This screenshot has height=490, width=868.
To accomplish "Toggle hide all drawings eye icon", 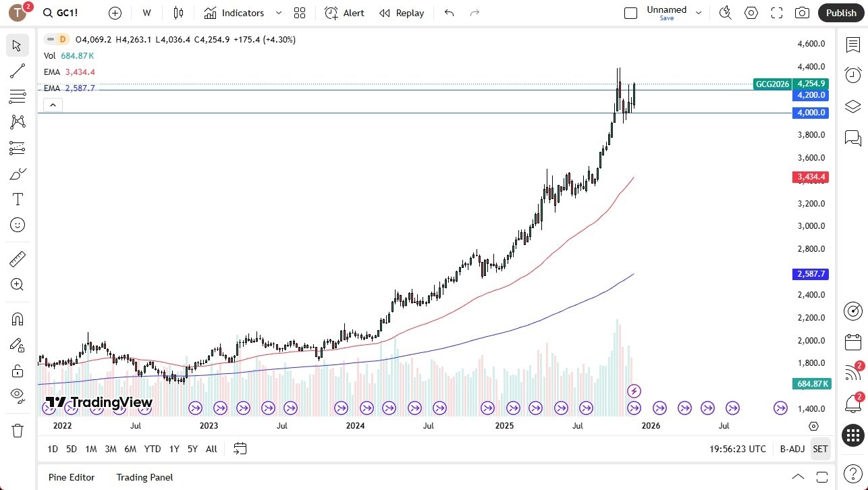I will [18, 395].
